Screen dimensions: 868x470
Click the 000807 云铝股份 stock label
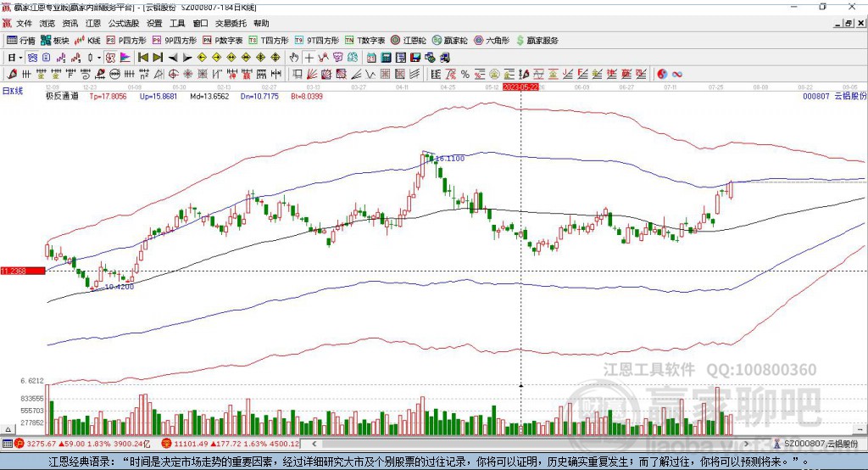[834, 96]
